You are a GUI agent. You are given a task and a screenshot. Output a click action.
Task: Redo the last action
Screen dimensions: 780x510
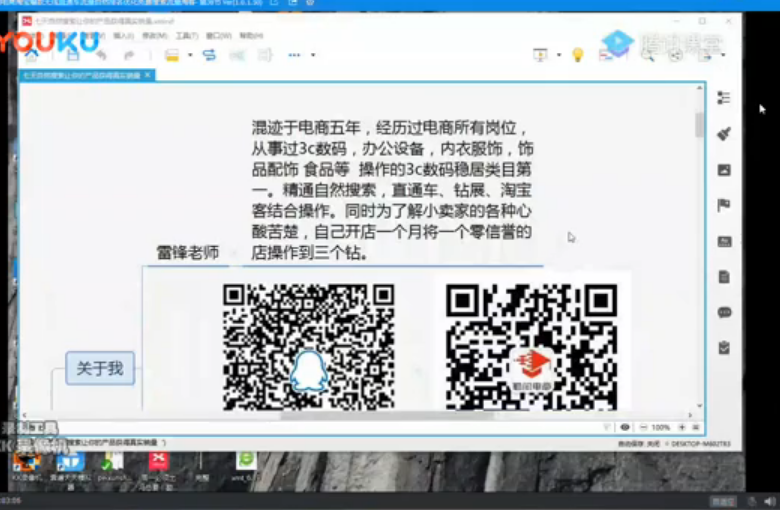[129, 55]
